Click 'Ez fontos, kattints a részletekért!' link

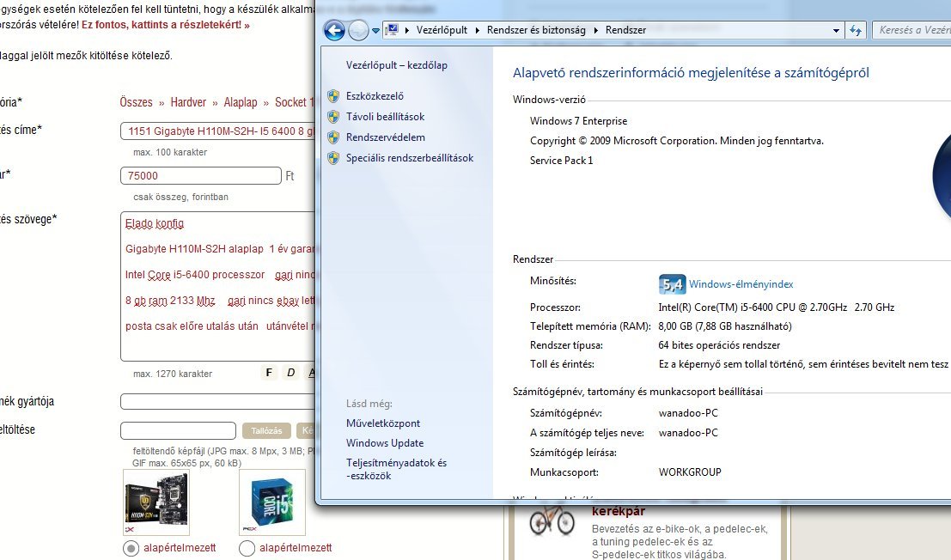click(x=166, y=25)
